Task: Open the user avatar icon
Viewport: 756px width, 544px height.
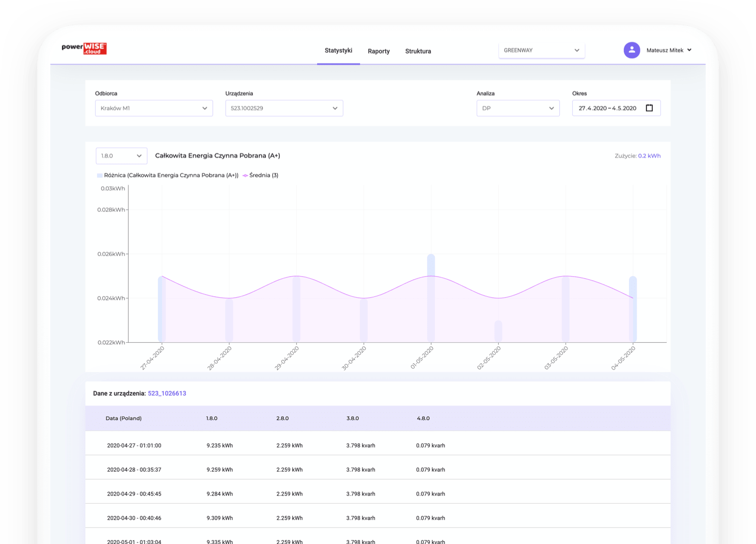Action: pyautogui.click(x=632, y=50)
